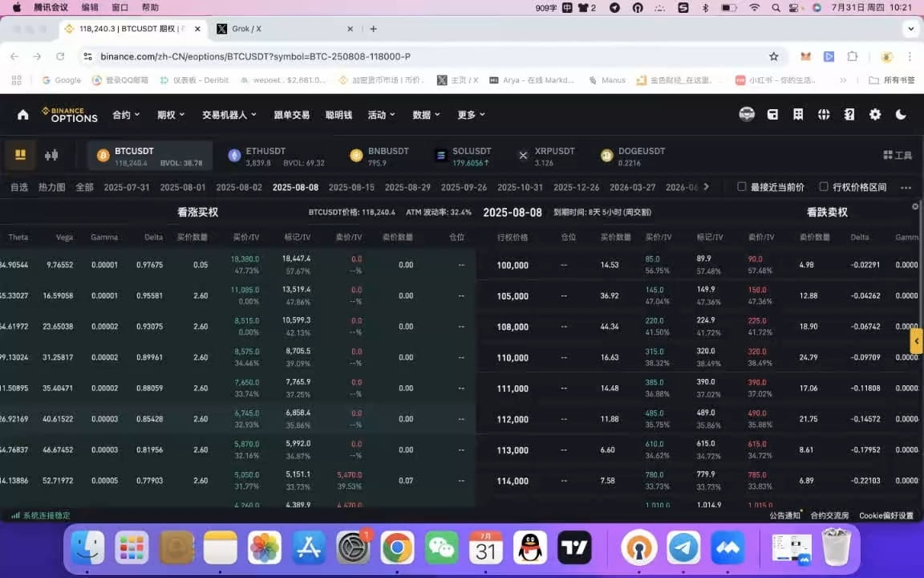This screenshot has width=924, height=578.
Task: Open the gear settings icon in Binance header
Action: [875, 115]
